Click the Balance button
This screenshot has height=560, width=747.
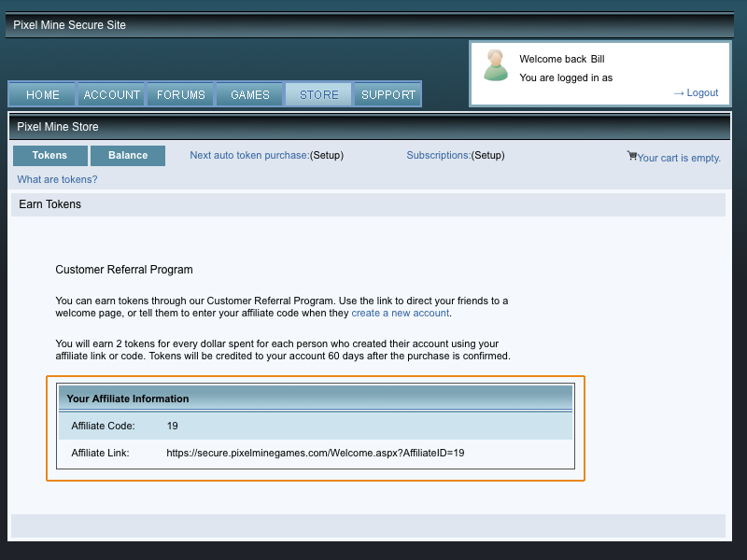pyautogui.click(x=128, y=156)
